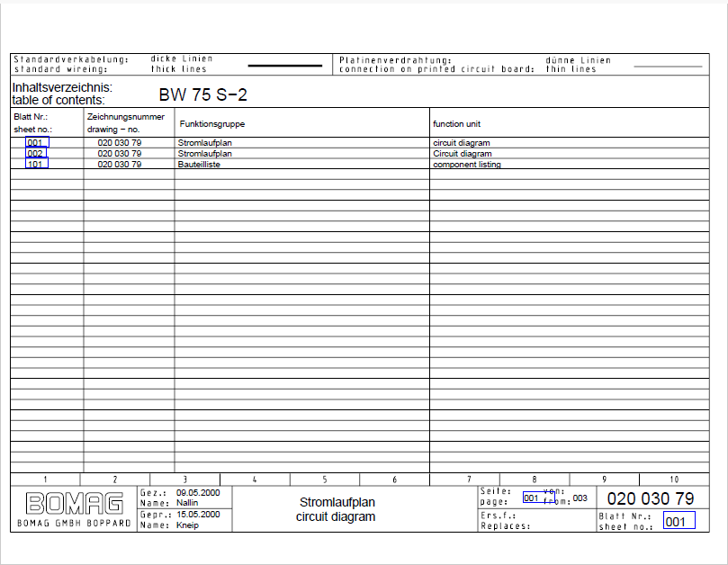Viewport: 728px width, 565px height.
Task: Click the date 09.05.2000
Action: (x=198, y=493)
